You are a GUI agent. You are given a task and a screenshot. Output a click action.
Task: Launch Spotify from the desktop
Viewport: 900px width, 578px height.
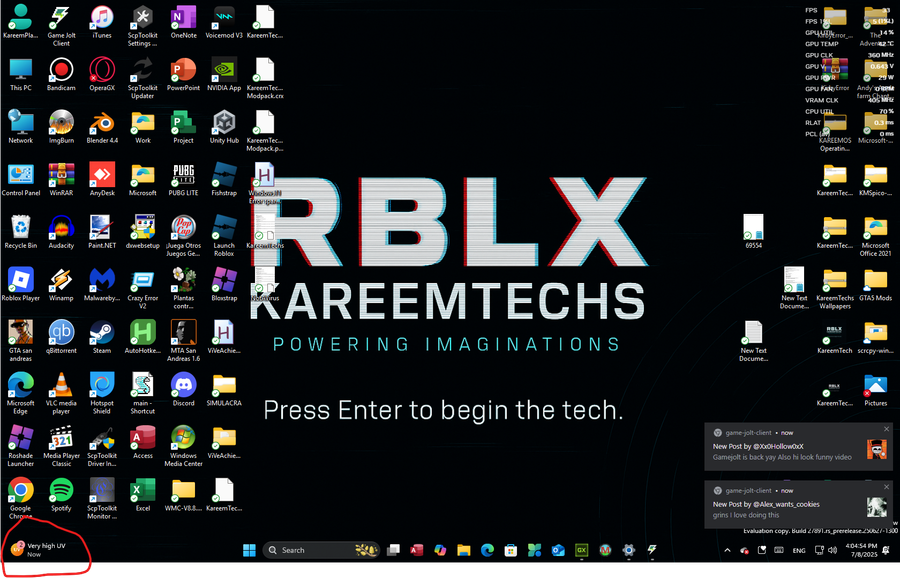click(61, 495)
